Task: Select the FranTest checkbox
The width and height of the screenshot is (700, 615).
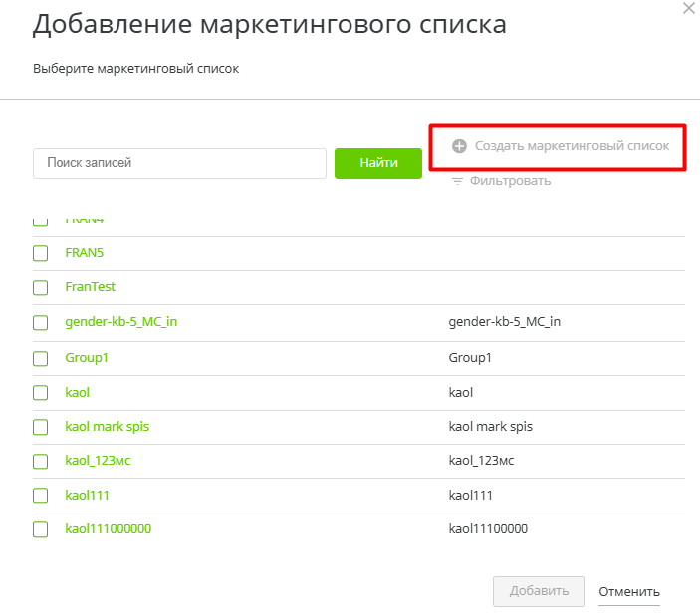Action: point(41,288)
